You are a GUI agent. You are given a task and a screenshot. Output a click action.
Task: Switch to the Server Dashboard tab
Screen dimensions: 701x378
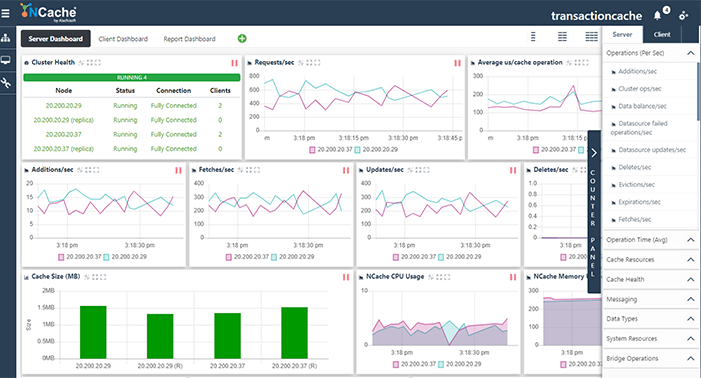coord(55,39)
